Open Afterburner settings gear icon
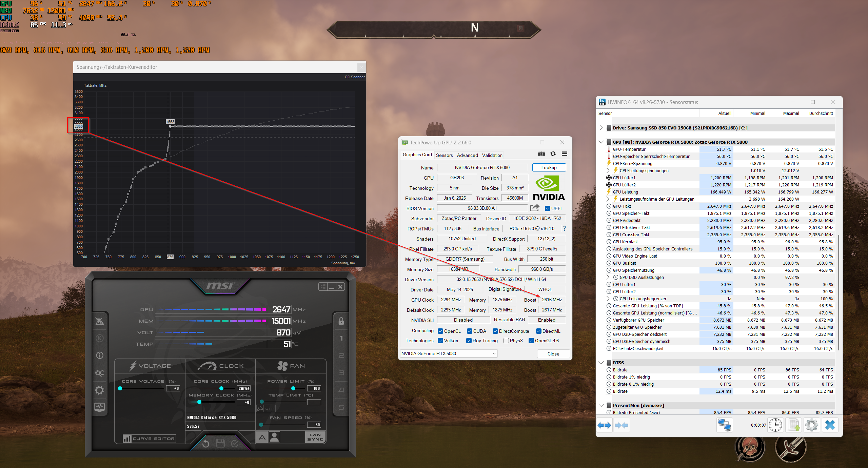This screenshot has height=468, width=868. 99,390
